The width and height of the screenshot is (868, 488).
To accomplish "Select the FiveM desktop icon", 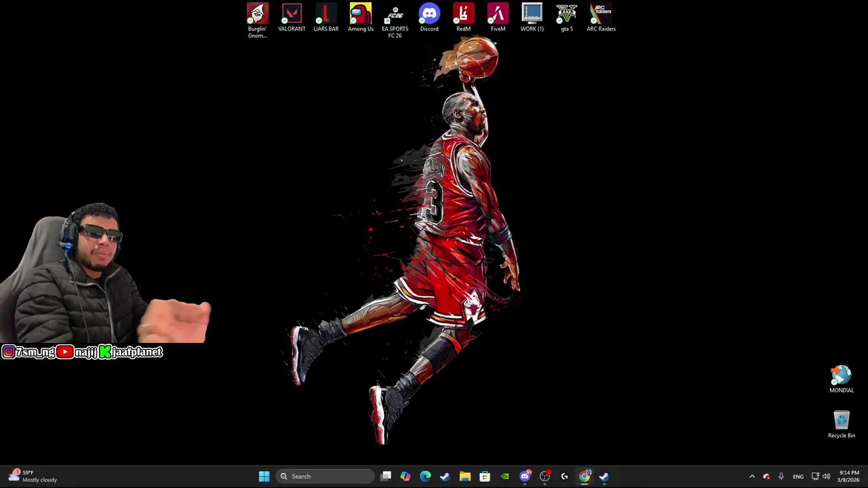I will [498, 18].
